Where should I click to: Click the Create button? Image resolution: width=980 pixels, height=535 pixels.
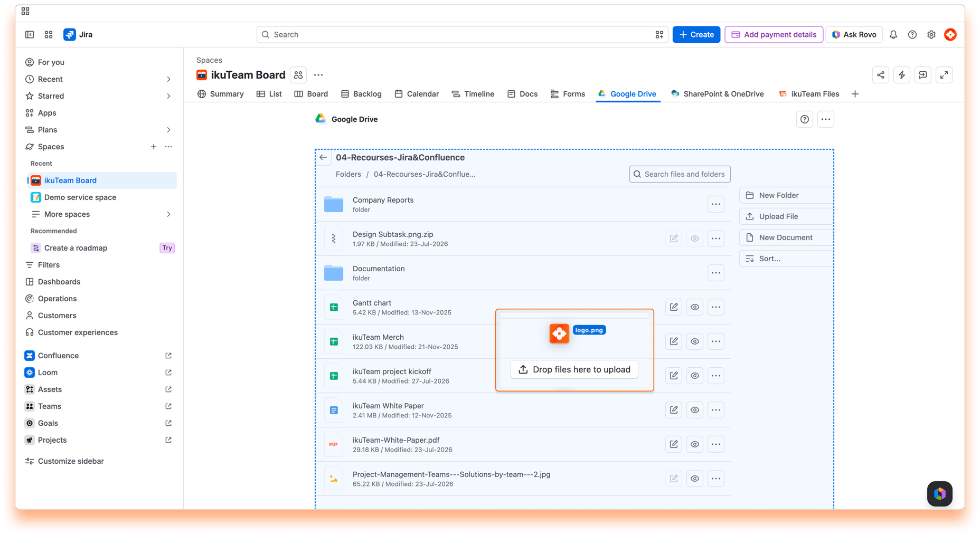(696, 35)
